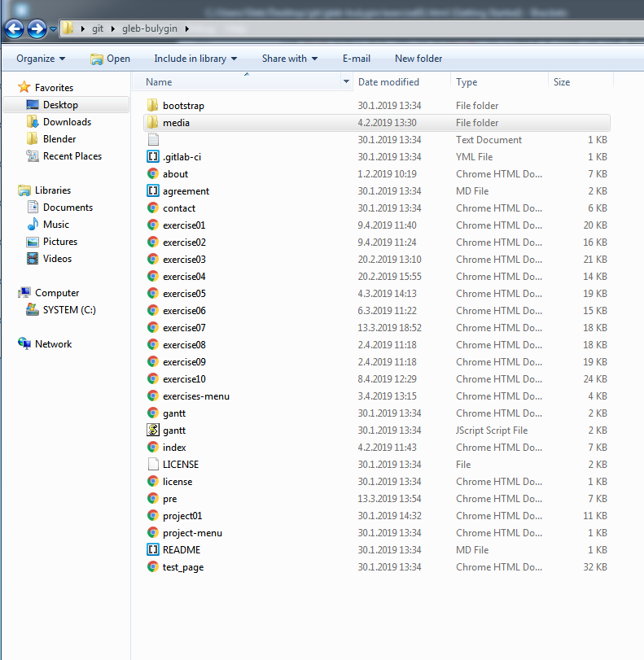Open Name column filter dropdown arrow
The image size is (644, 660).
[346, 81]
